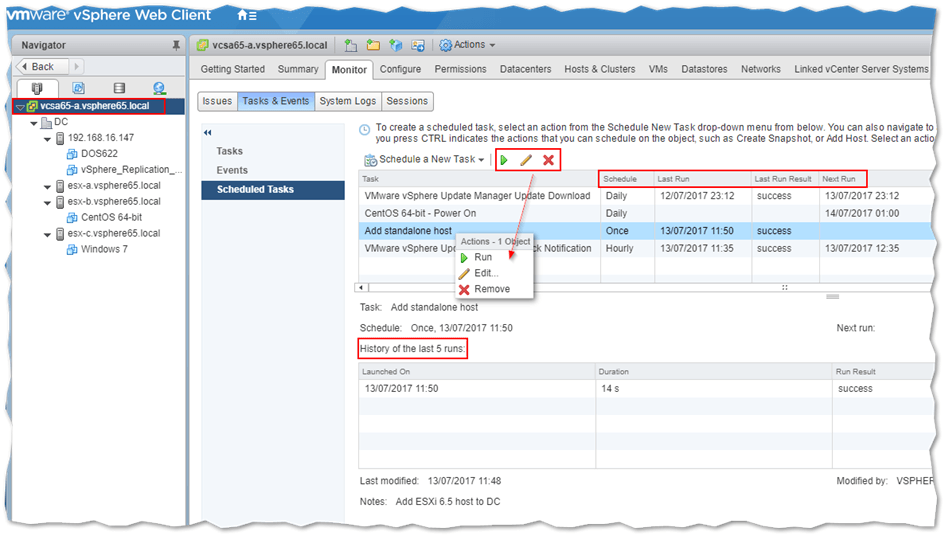Click the create new datacenter toolbar icon

point(351,45)
